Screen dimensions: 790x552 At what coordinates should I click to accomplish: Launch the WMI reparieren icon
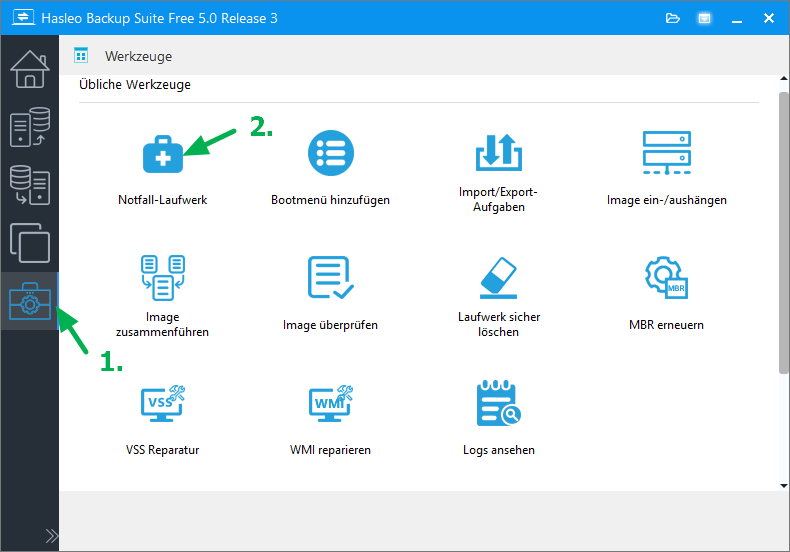[331, 403]
